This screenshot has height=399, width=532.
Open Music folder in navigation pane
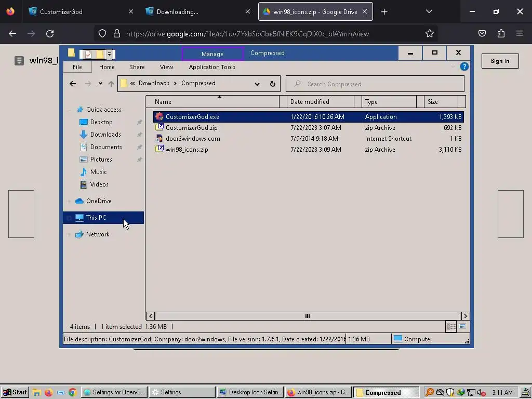(98, 172)
